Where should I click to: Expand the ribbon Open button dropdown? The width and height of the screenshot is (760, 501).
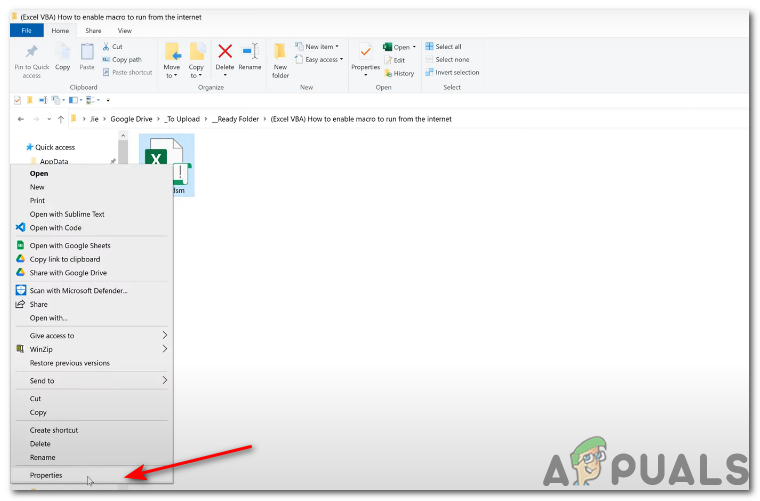(414, 47)
